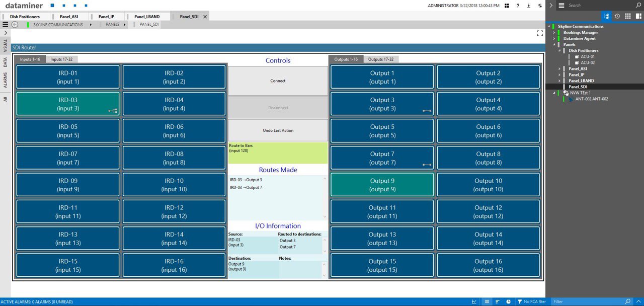Switch to the Inputs 17-32 tab

(62, 59)
